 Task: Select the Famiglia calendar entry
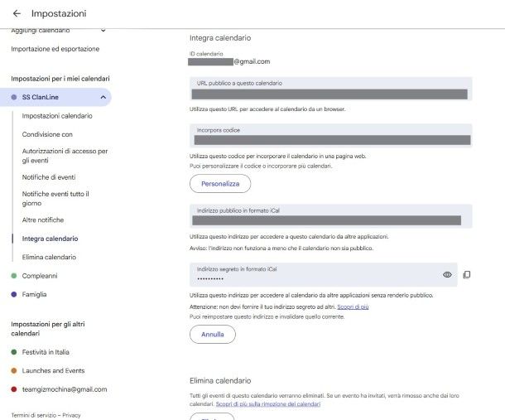click(x=34, y=294)
